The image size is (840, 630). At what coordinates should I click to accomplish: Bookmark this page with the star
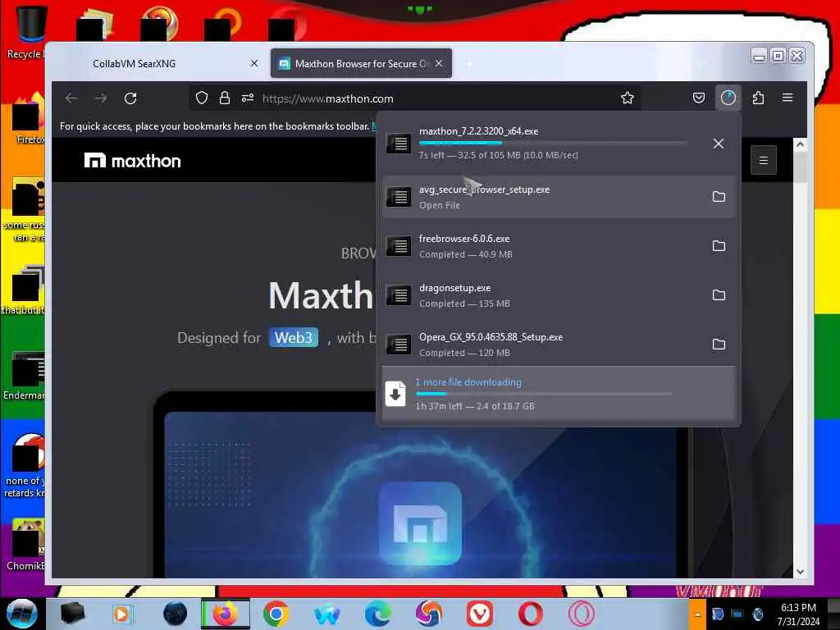tap(627, 98)
